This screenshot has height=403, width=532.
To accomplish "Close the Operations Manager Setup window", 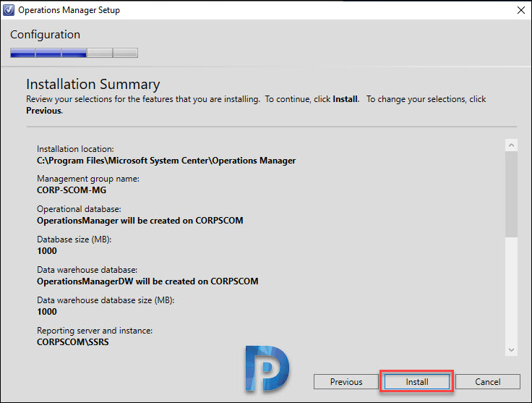I will coord(521,10).
